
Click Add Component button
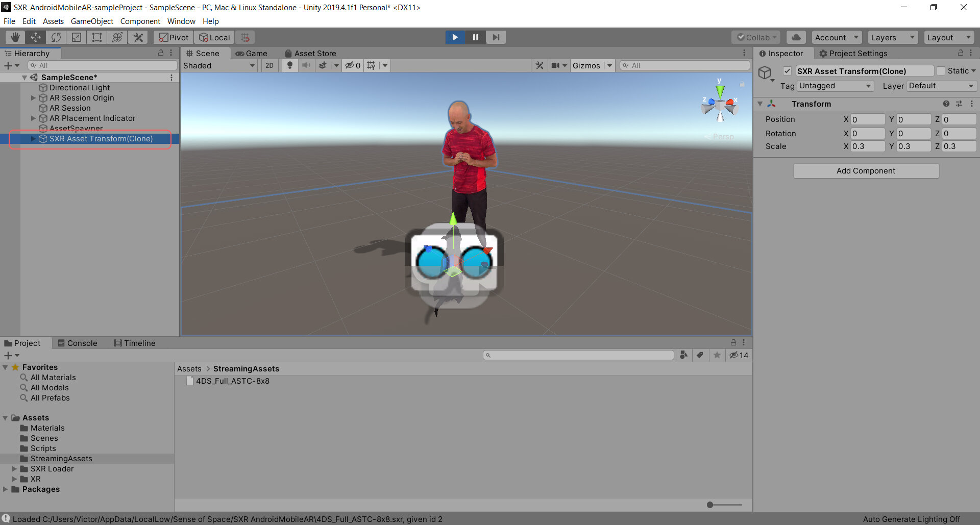pos(866,171)
